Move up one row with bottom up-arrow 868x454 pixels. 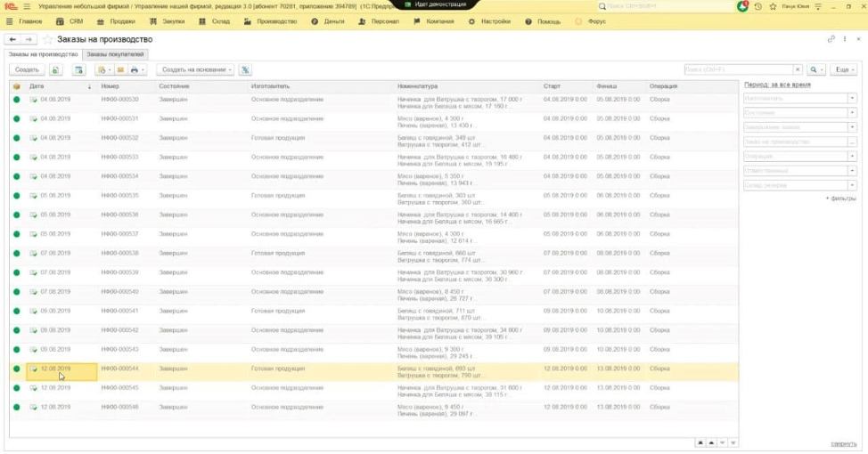point(711,443)
